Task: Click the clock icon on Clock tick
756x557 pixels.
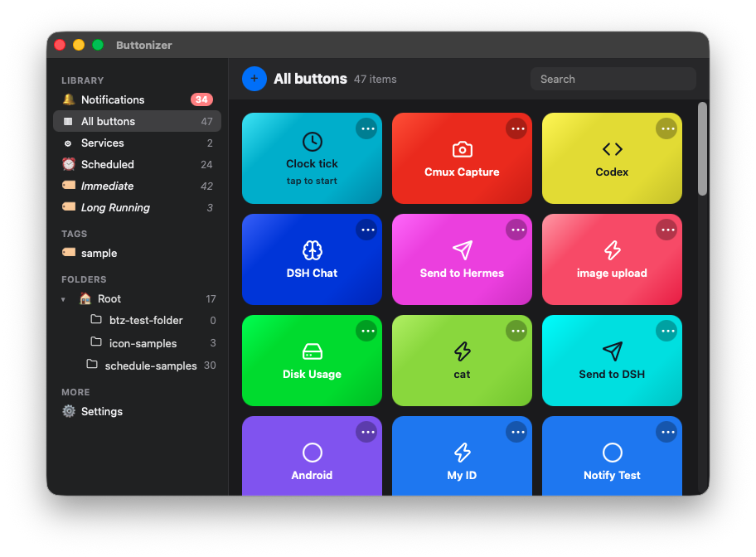Action: click(312, 142)
